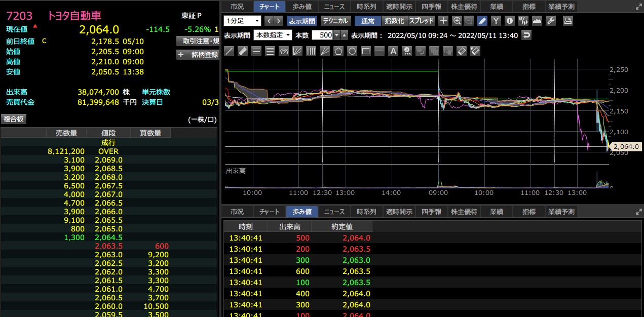This screenshot has height=317, width=644.
Task: Switch chart mode to スプレッド
Action: 422,21
